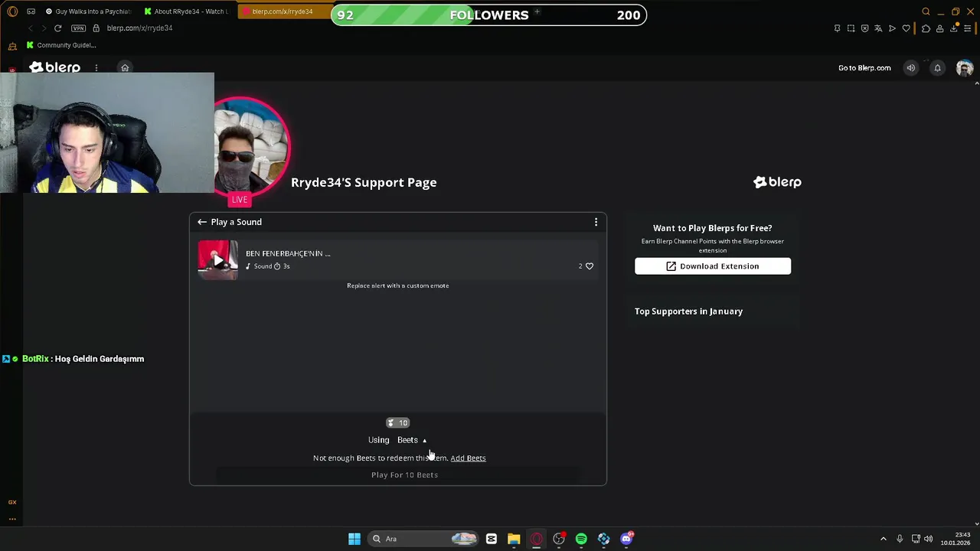Switch to 'About RRyde34' Kick tab

(186, 11)
